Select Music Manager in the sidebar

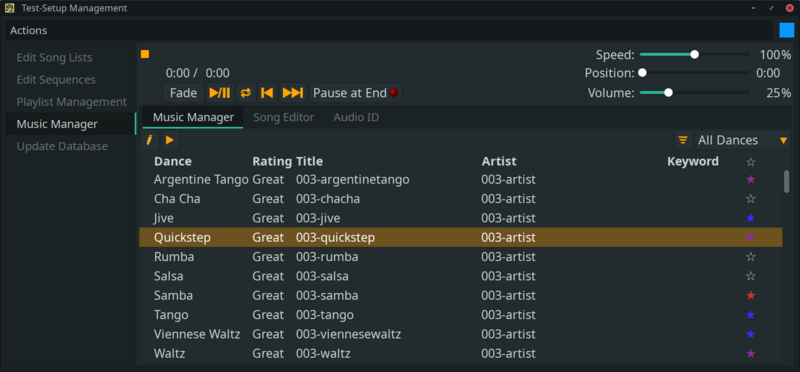pyautogui.click(x=71, y=124)
